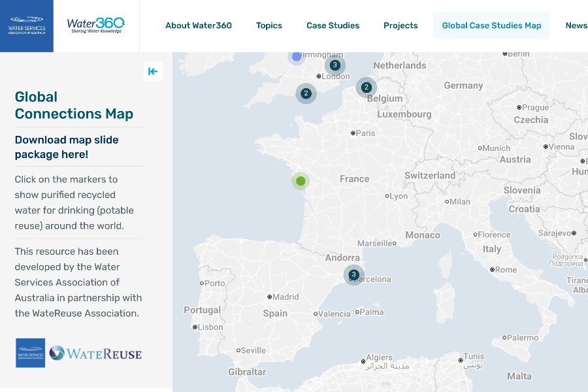Screen dimensions: 588x392
Task: Click the Water360 logo
Action: pos(95,26)
